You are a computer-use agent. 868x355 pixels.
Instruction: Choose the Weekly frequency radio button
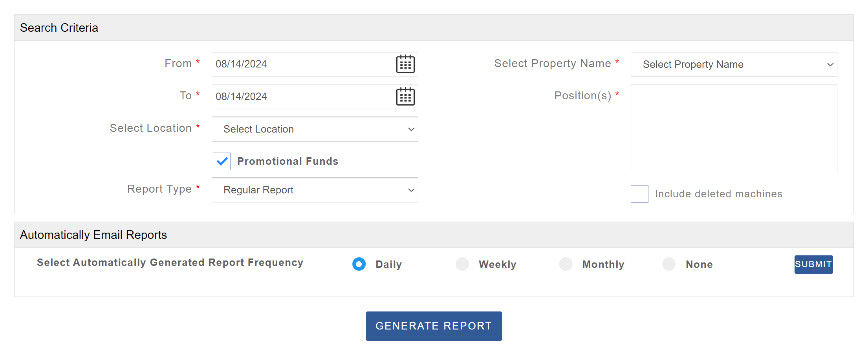point(462,264)
